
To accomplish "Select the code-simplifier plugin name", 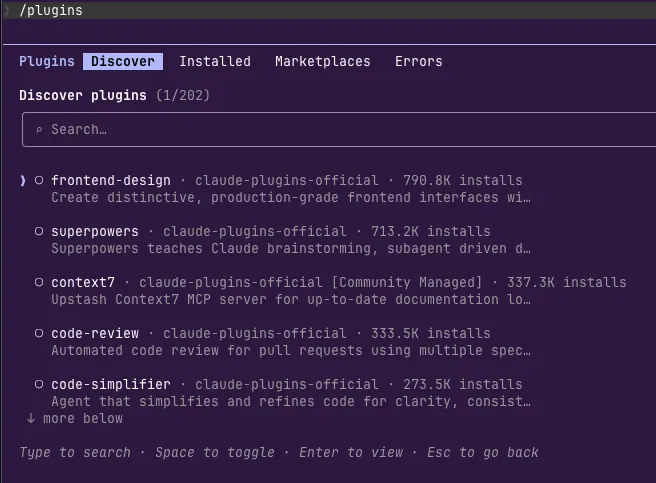I will tap(111, 384).
